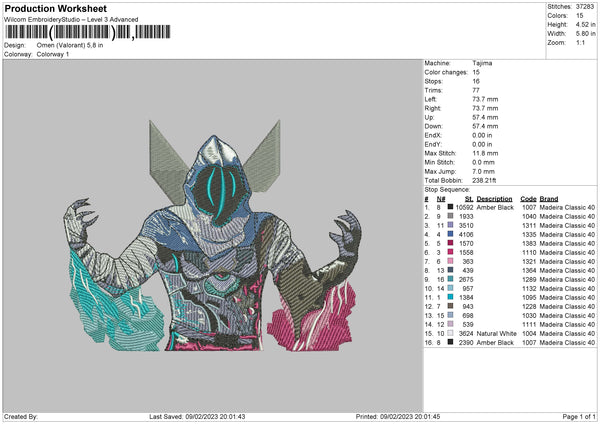Click the Zoom value 1:1
The height and width of the screenshot is (424, 600).
coord(582,43)
